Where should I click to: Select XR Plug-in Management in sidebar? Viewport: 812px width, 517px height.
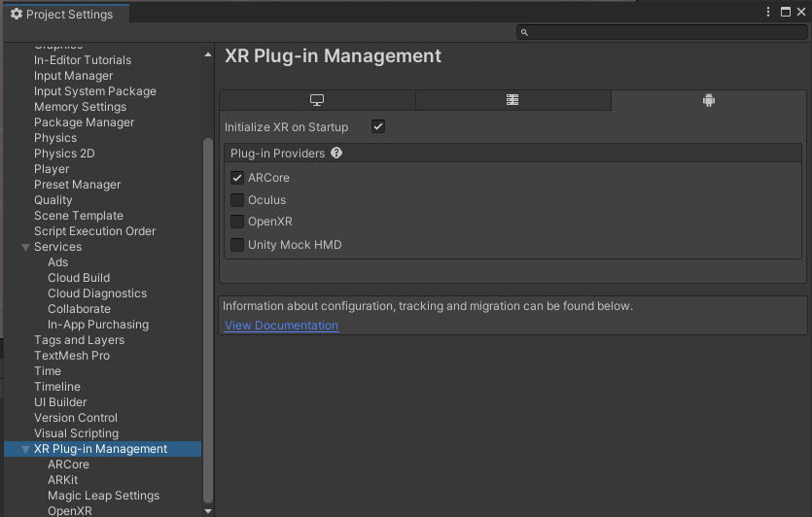(102, 449)
